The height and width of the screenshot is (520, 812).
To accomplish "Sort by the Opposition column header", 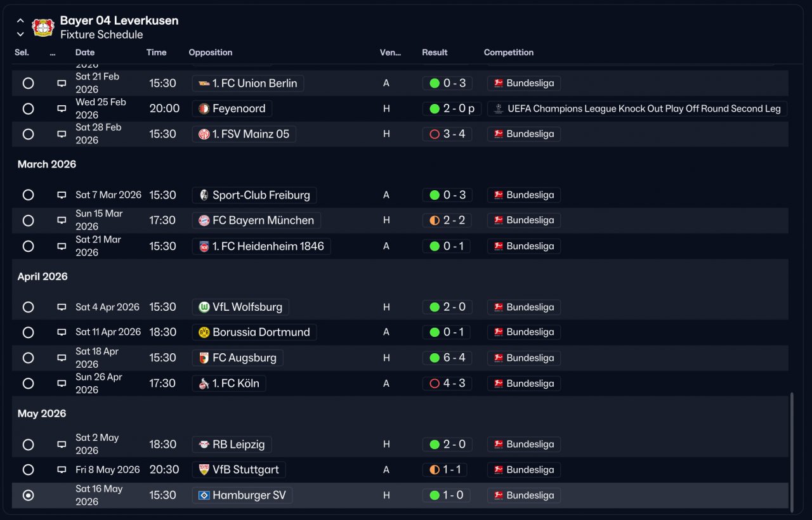I will (211, 53).
